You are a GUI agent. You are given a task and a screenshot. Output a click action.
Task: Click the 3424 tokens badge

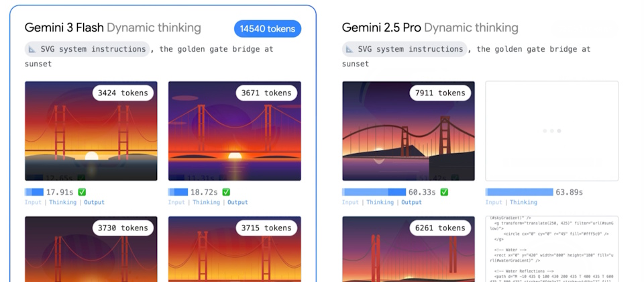(123, 93)
